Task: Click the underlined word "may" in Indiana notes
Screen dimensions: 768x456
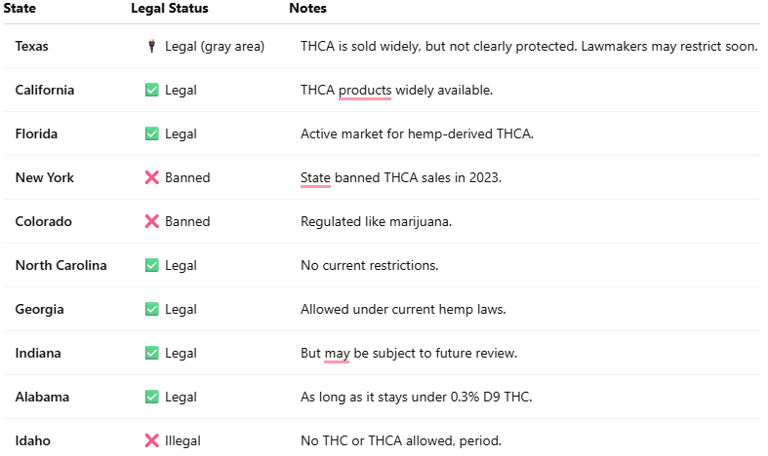Action: pos(337,353)
